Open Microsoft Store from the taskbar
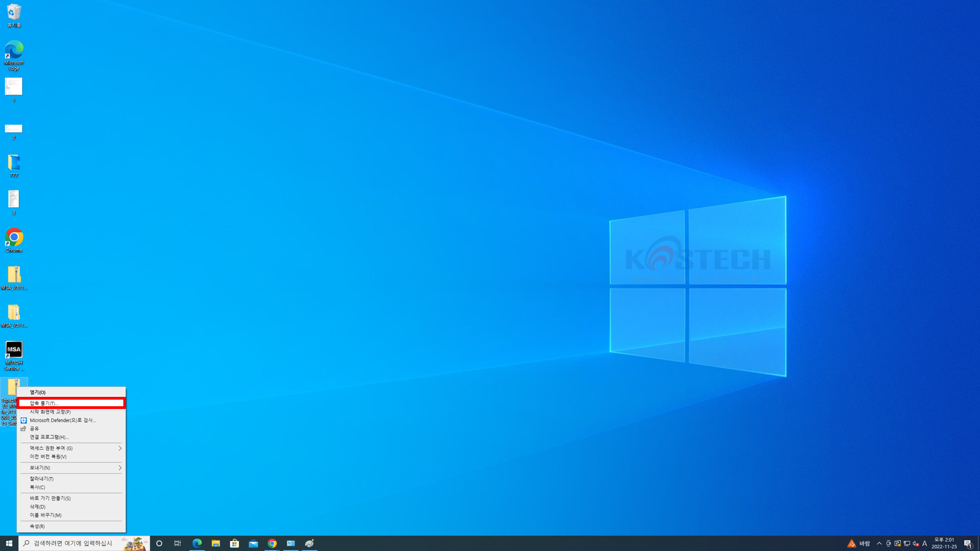The height and width of the screenshot is (551, 980). click(235, 543)
